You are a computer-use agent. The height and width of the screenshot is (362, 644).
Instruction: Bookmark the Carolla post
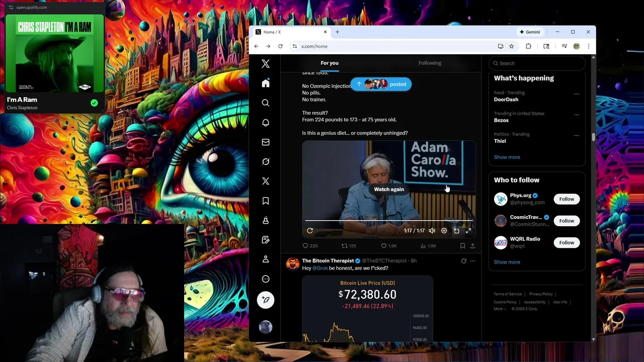pyautogui.click(x=462, y=246)
